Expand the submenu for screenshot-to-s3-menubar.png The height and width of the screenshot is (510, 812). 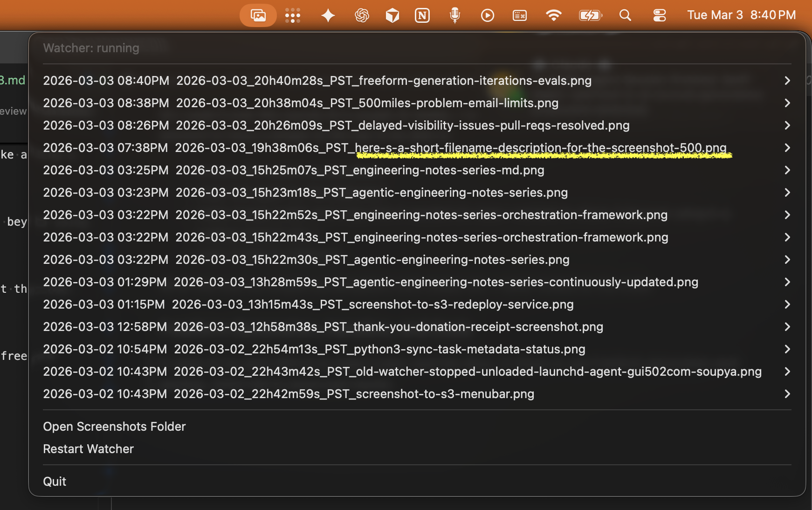point(787,394)
